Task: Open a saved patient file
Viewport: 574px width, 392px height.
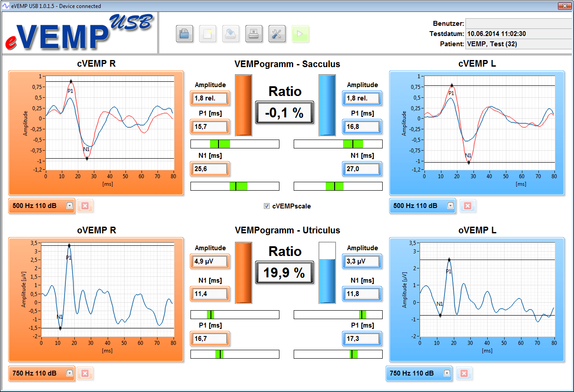Action: (x=184, y=34)
